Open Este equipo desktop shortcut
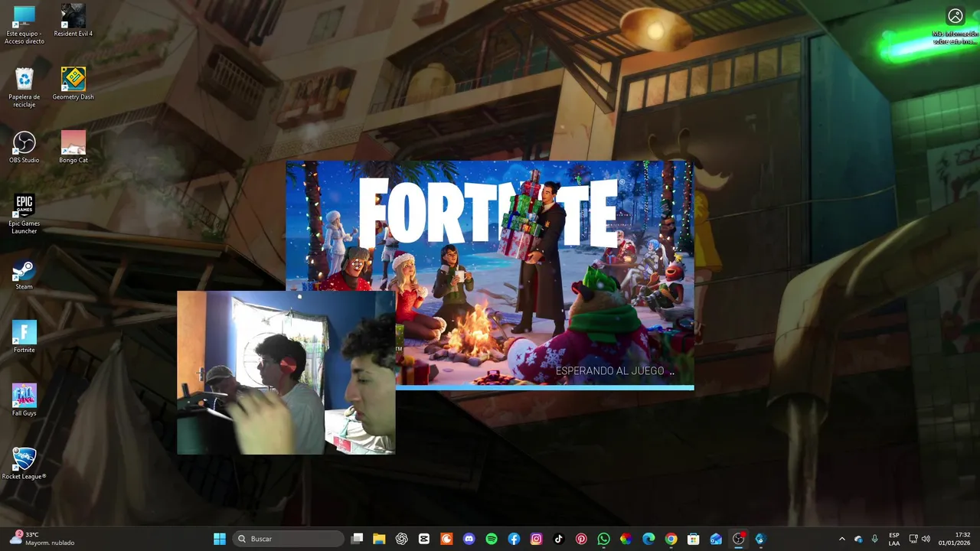The width and height of the screenshot is (980, 551). (24, 24)
